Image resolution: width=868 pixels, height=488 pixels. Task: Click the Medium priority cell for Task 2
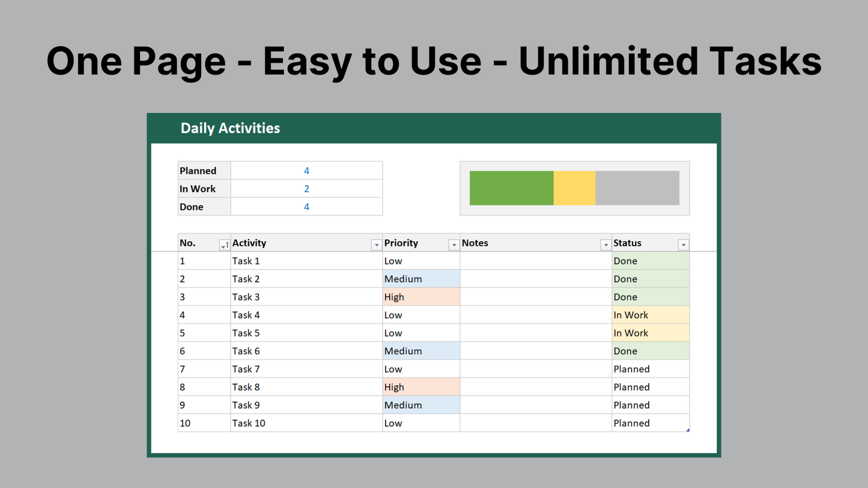click(421, 279)
